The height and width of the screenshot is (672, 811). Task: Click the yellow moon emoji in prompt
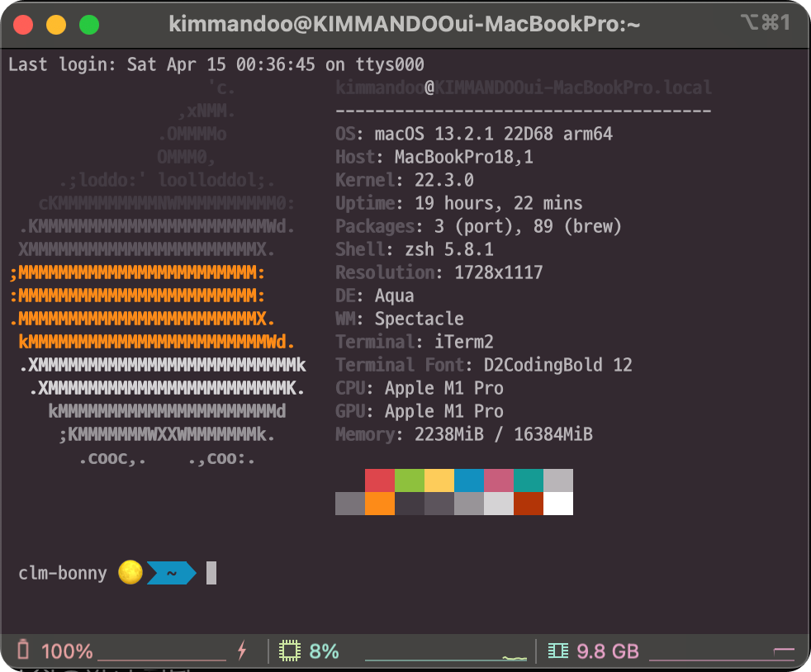(x=130, y=573)
